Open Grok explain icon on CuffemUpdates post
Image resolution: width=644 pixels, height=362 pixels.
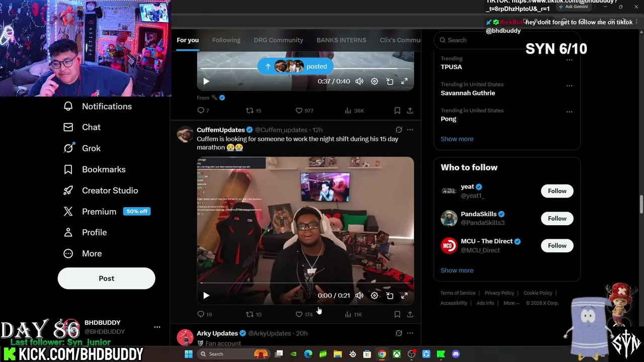[x=398, y=130]
